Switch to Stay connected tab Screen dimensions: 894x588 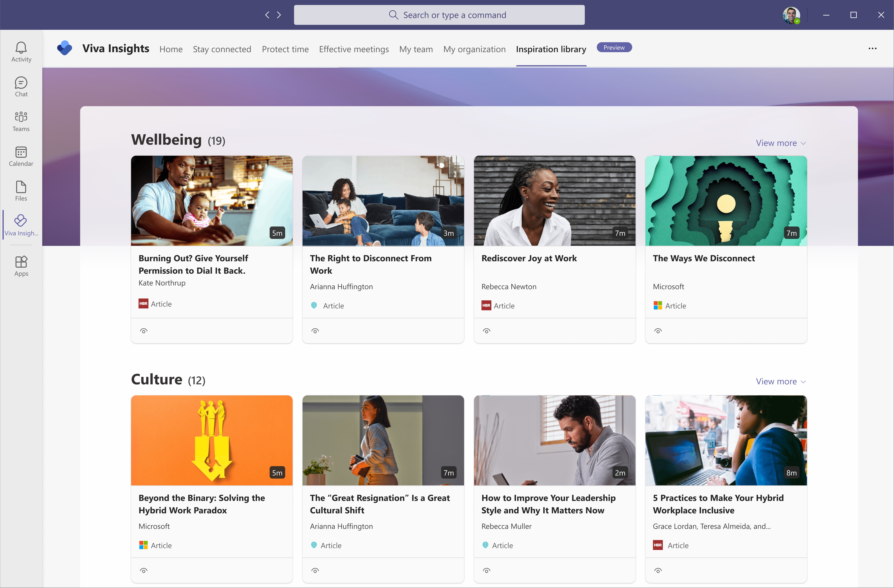tap(222, 49)
